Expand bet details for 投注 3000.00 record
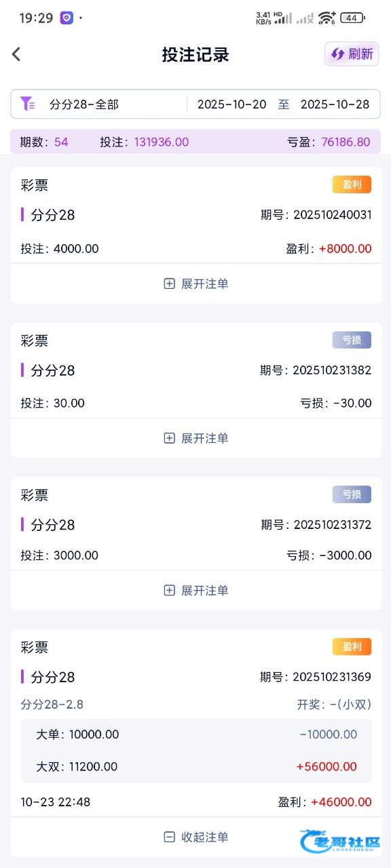391x868 pixels. 196,590
